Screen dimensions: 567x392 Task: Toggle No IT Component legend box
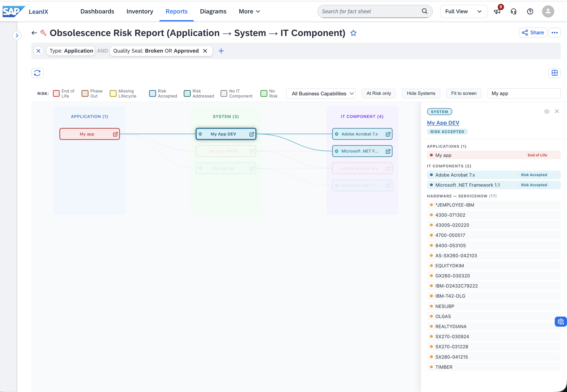[x=224, y=94]
